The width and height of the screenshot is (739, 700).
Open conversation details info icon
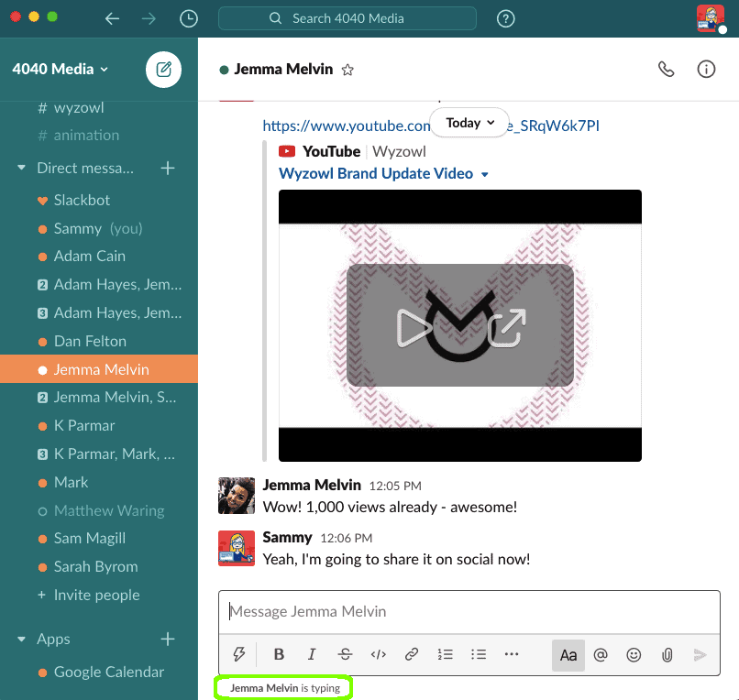coord(706,70)
